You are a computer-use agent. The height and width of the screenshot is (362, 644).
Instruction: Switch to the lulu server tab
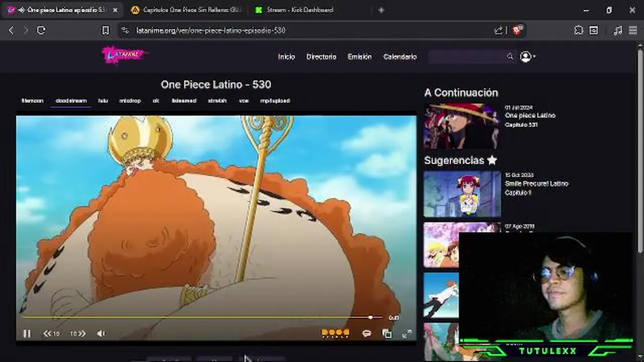(x=103, y=101)
